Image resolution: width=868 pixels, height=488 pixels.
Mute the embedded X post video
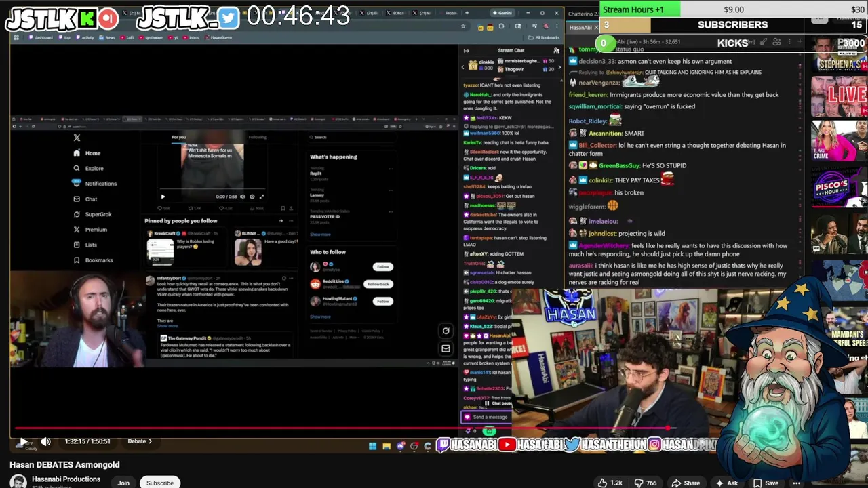click(x=243, y=197)
